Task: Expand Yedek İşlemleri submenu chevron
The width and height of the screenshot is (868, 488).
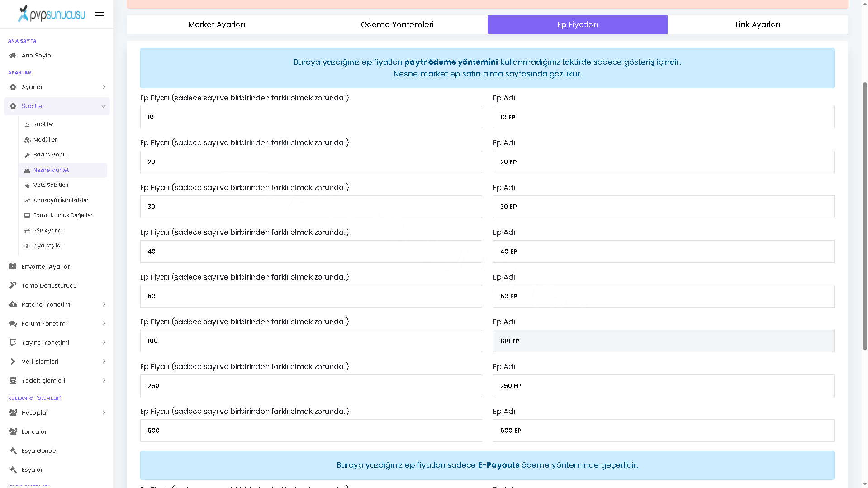Action: (104, 381)
